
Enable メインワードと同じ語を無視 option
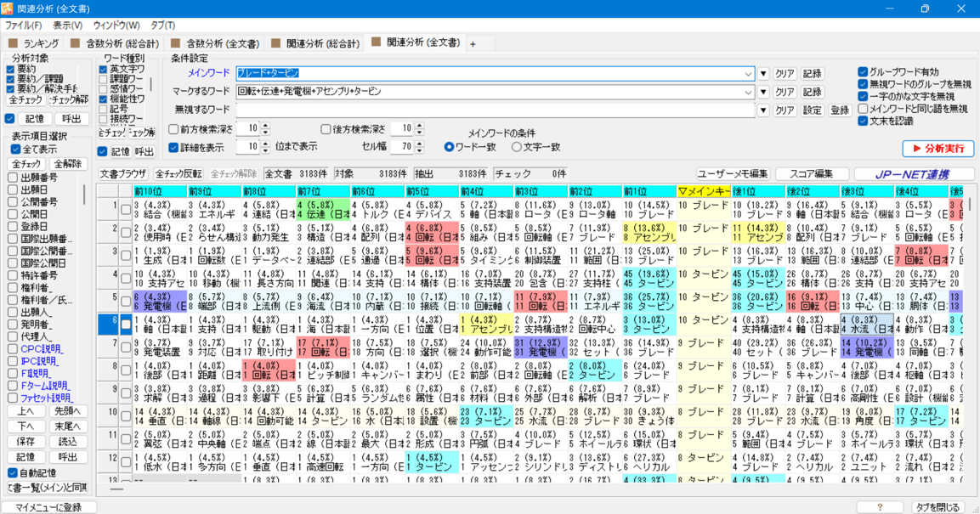(863, 109)
